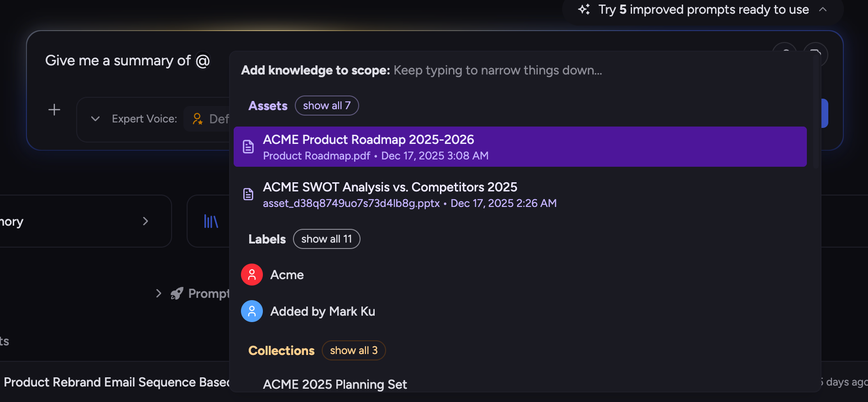
Task: Click the document icon for ACME SWOT Analysis
Action: (x=248, y=194)
